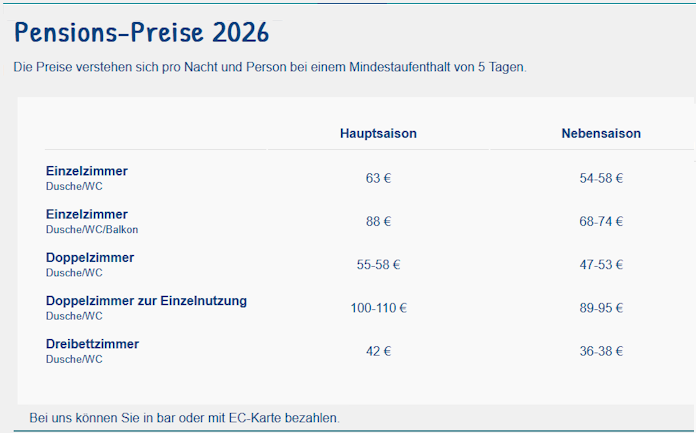
Task: Click the minimum stay description sentence
Action: point(270,67)
